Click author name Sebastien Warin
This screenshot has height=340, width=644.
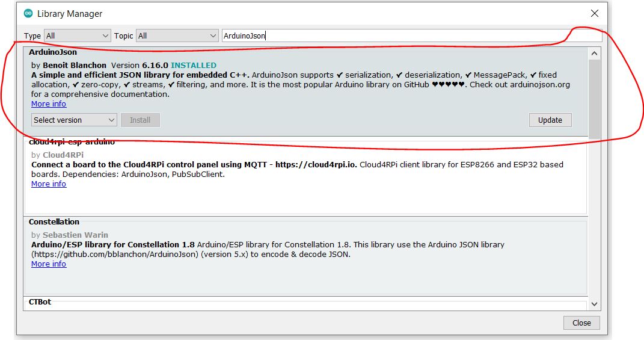[x=75, y=235]
